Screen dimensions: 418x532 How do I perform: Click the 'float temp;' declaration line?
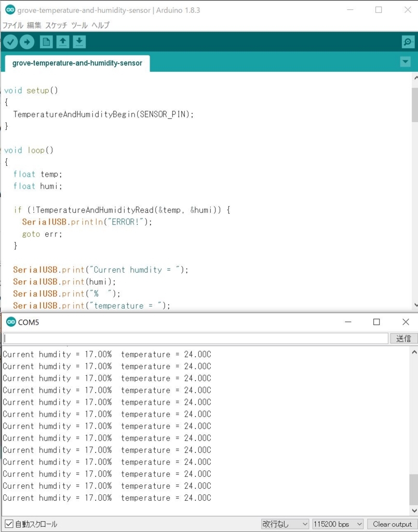click(37, 174)
